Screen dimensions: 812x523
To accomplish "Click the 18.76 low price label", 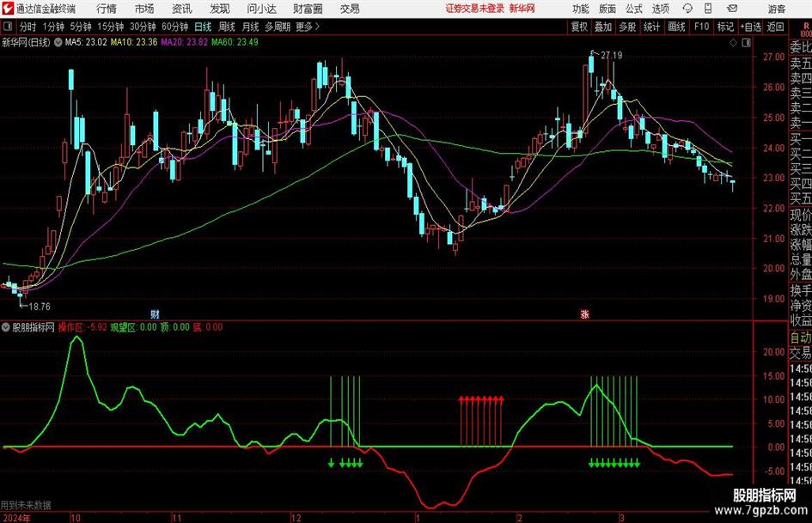I will 40,307.
